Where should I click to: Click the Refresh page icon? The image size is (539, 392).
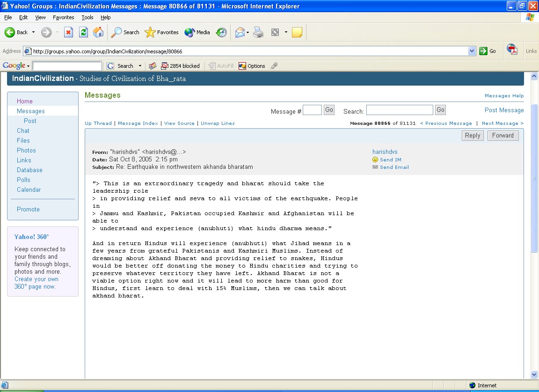[83, 32]
